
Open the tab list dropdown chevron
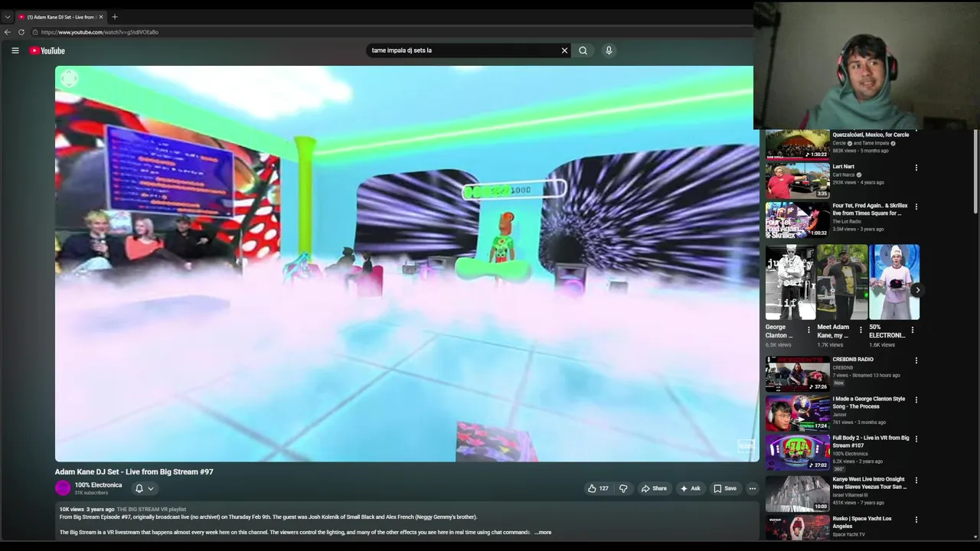[x=8, y=17]
